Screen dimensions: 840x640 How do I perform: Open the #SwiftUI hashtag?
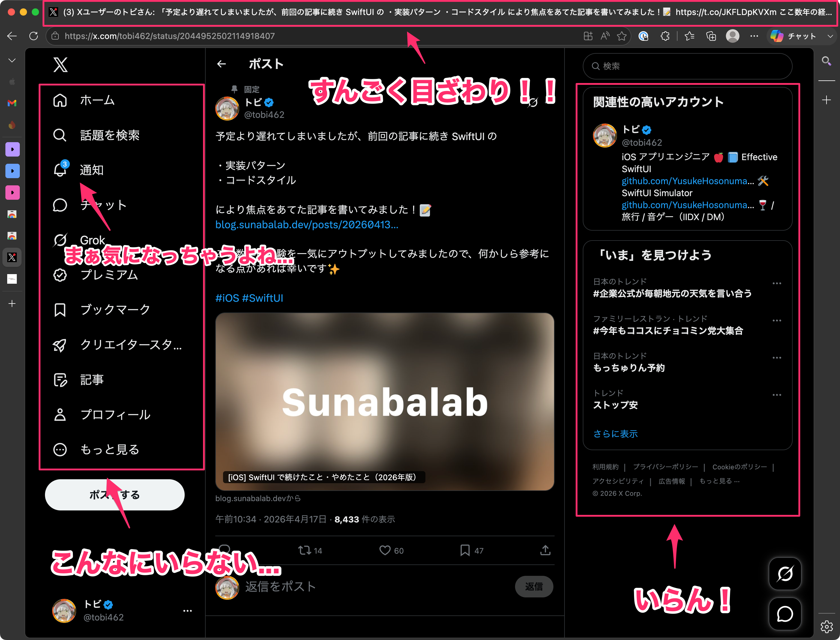click(x=263, y=298)
